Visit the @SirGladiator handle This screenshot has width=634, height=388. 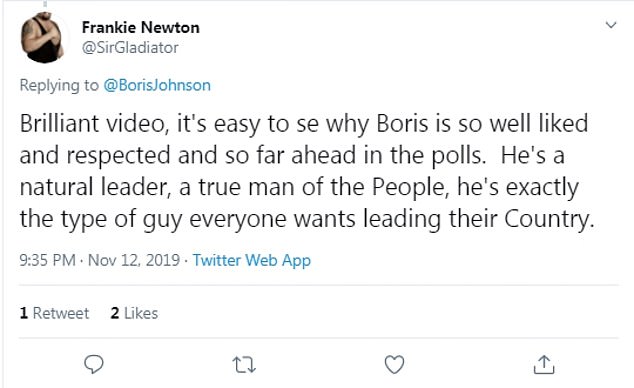[130, 48]
